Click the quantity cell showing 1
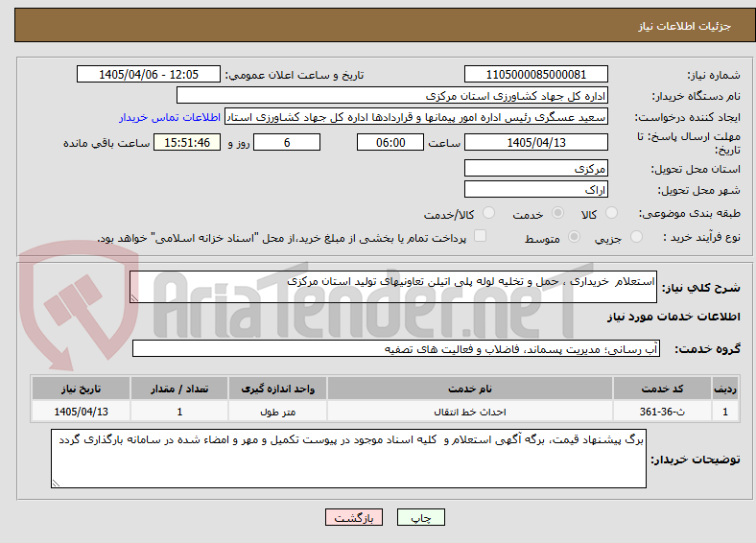Screen dimensions: 756x543 pyautogui.click(x=179, y=412)
